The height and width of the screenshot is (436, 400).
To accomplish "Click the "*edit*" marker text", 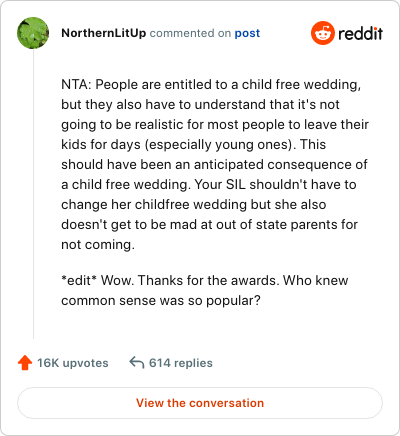I will coord(79,280).
